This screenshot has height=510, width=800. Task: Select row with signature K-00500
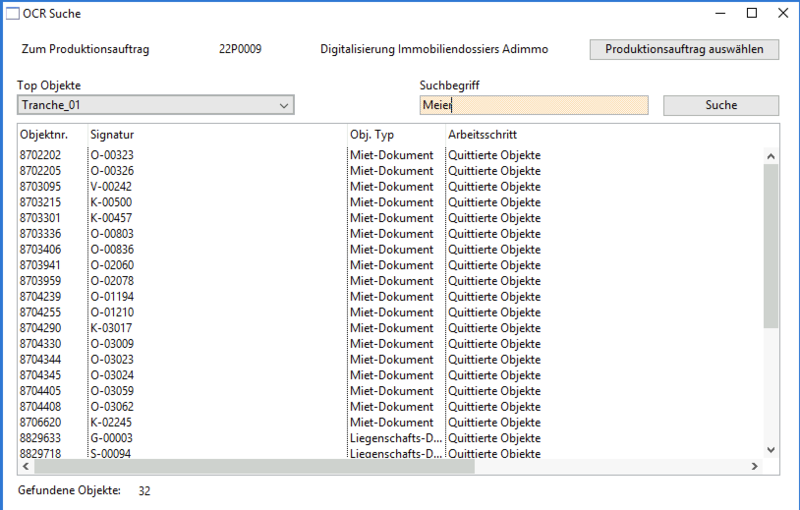pyautogui.click(x=112, y=202)
